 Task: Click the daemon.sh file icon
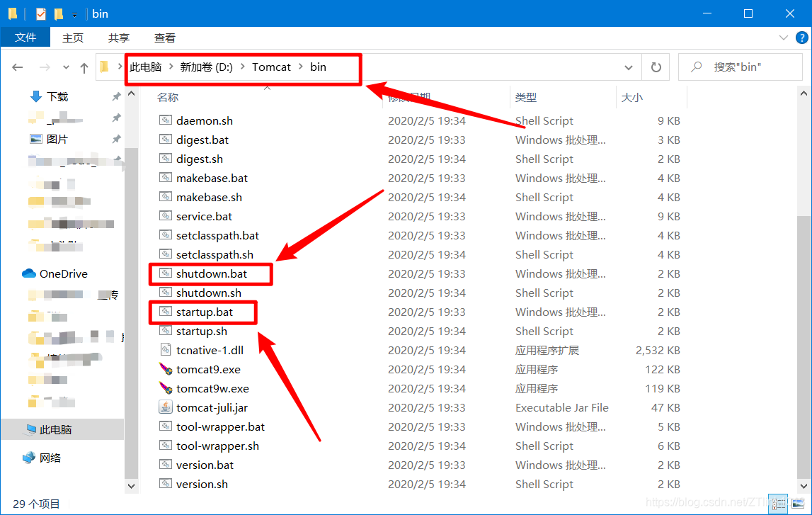[x=165, y=120]
